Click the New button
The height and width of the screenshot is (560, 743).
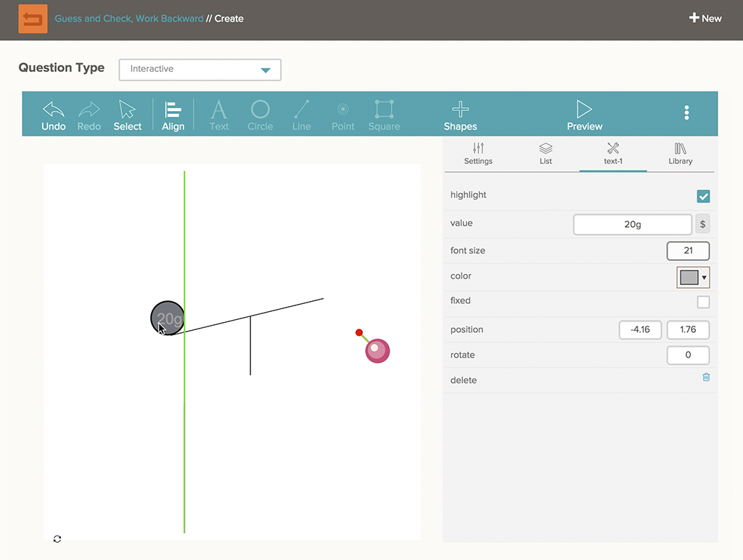705,18
